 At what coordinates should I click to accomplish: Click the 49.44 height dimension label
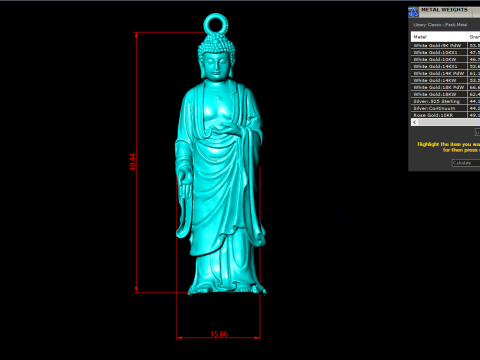(x=132, y=162)
